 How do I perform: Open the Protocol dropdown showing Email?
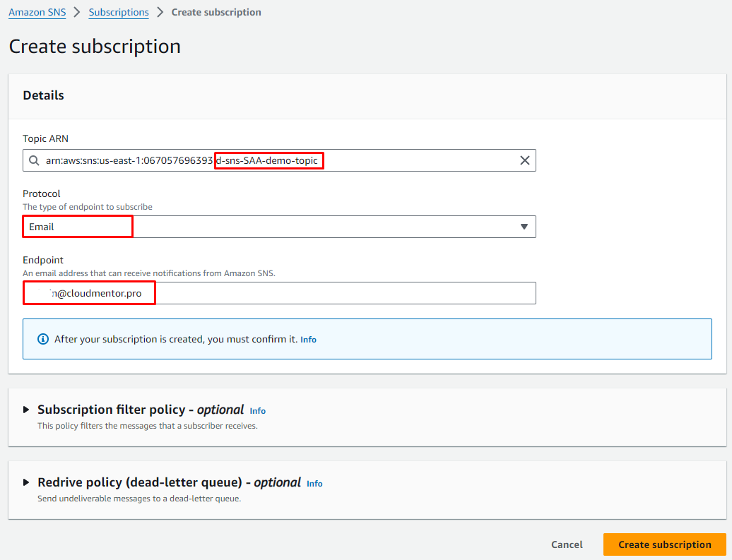[x=279, y=227]
